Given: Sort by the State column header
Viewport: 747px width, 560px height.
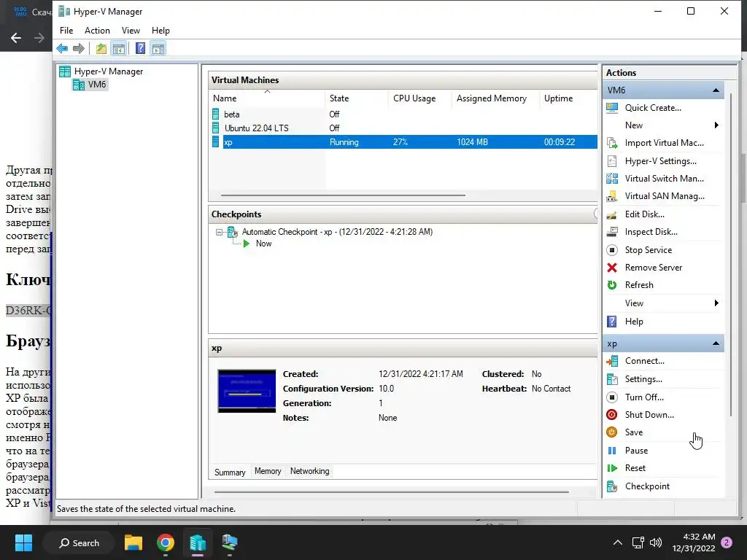Looking at the screenshot, I should 356,98.
